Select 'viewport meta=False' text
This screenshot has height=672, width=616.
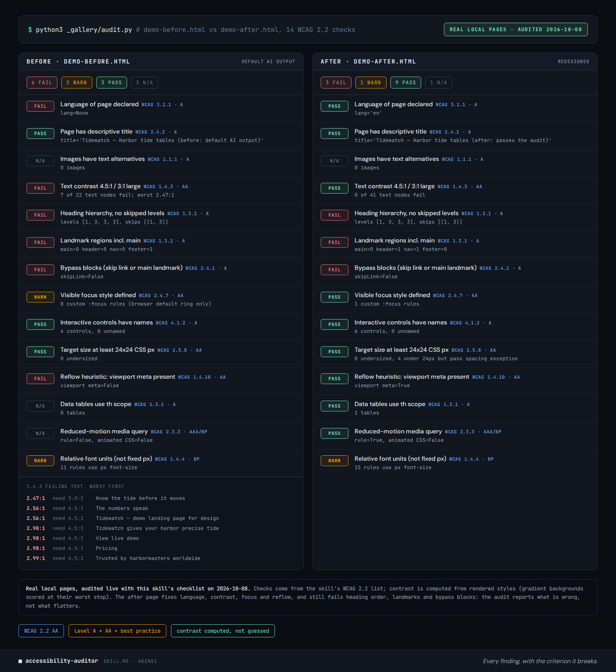(x=90, y=386)
